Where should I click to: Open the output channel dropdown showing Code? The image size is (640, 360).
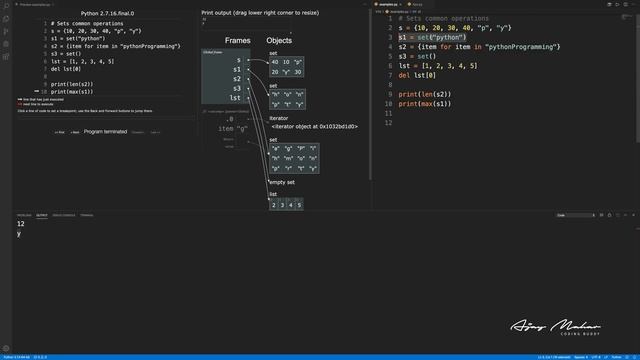(576, 215)
